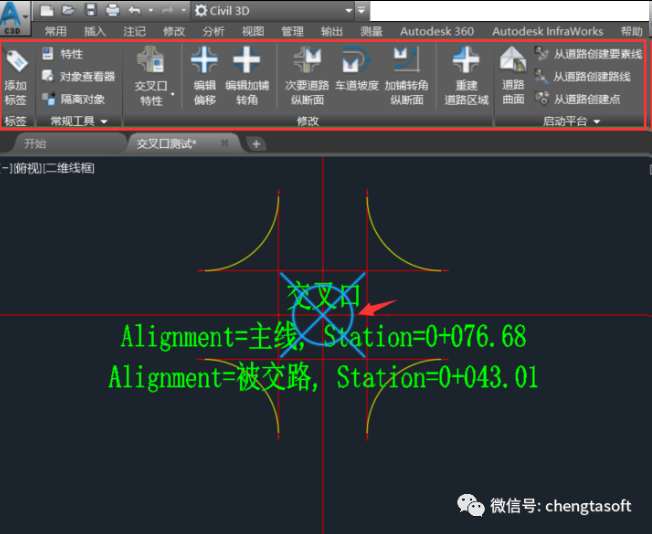
Task: Click the 标签 panel title
Action: [15, 121]
